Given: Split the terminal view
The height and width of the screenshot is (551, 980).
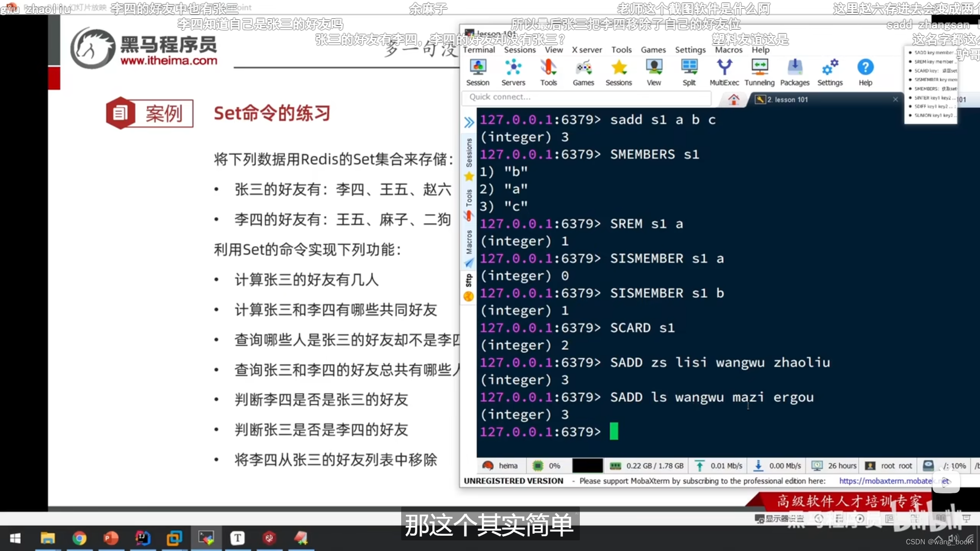Looking at the screenshot, I should coord(689,71).
